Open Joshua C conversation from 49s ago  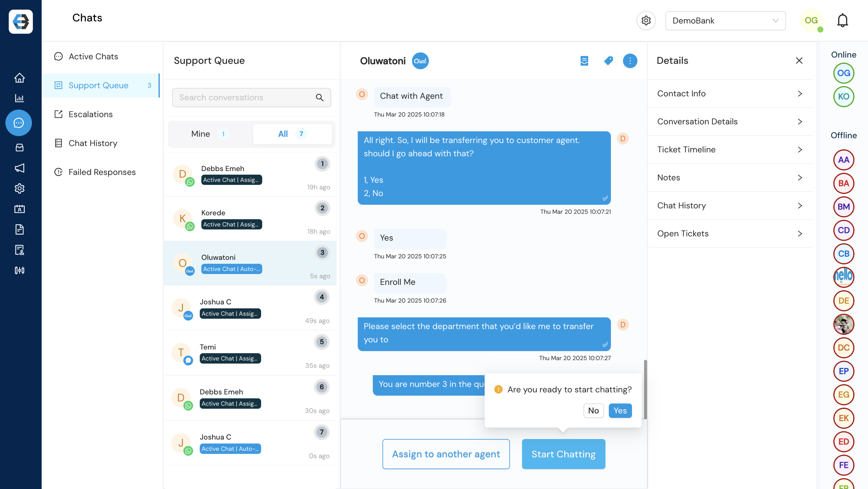pyautogui.click(x=250, y=308)
